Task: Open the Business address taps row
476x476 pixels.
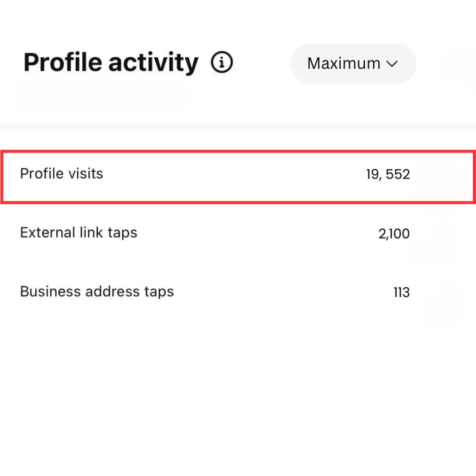Action: [x=214, y=292]
